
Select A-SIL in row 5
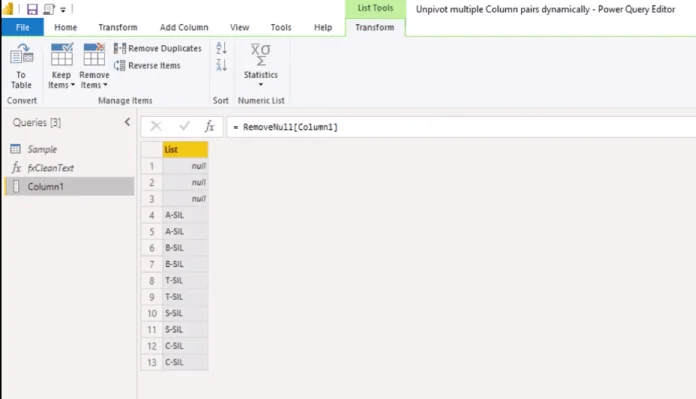pos(185,232)
